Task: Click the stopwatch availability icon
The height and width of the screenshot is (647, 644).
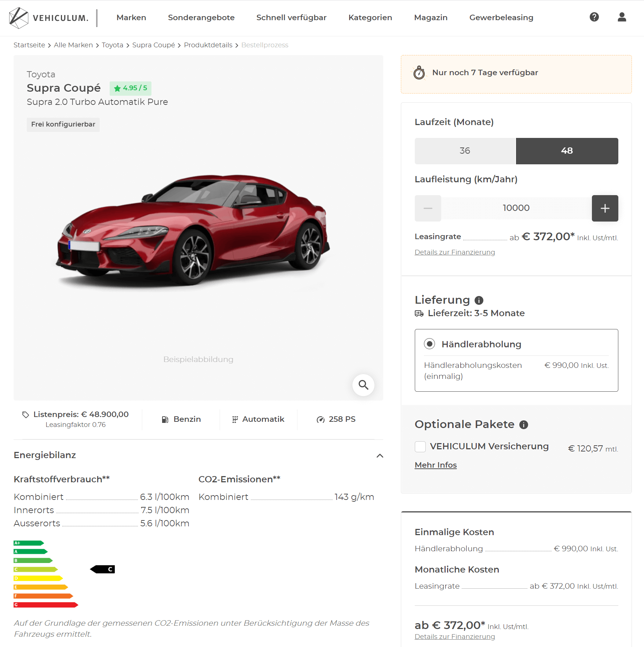Action: pyautogui.click(x=419, y=73)
